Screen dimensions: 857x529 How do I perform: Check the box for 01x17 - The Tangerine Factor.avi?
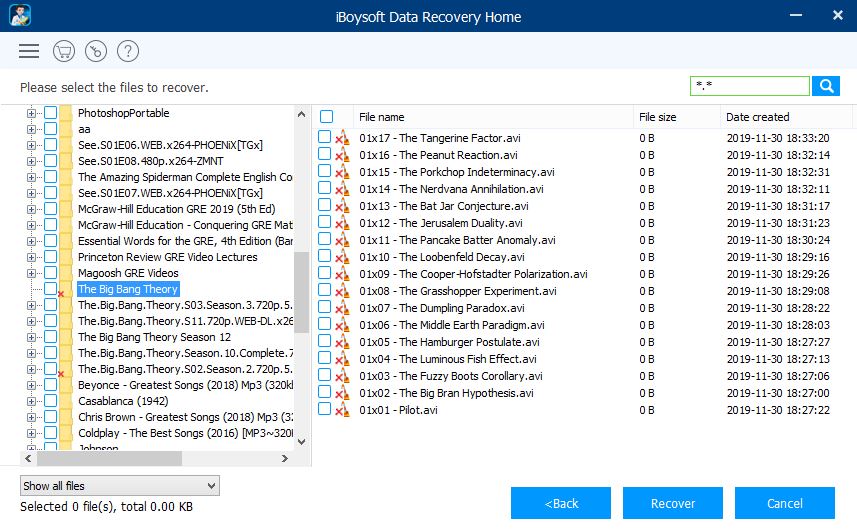coord(324,137)
